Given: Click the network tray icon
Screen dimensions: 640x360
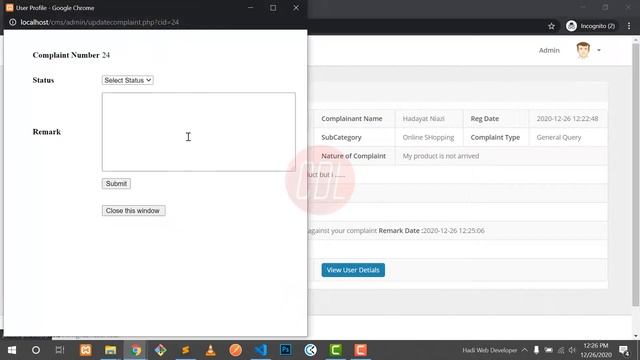Looking at the screenshot, I should (561, 350).
